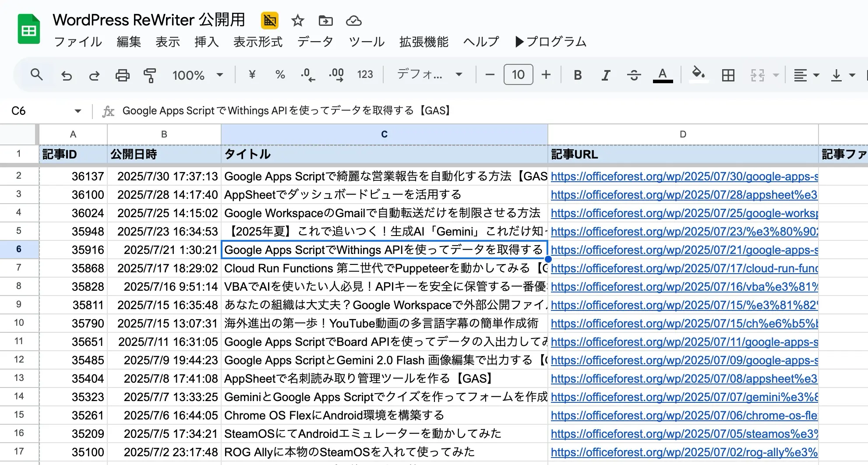Format as currency with yen icon
This screenshot has height=465, width=868.
(252, 75)
